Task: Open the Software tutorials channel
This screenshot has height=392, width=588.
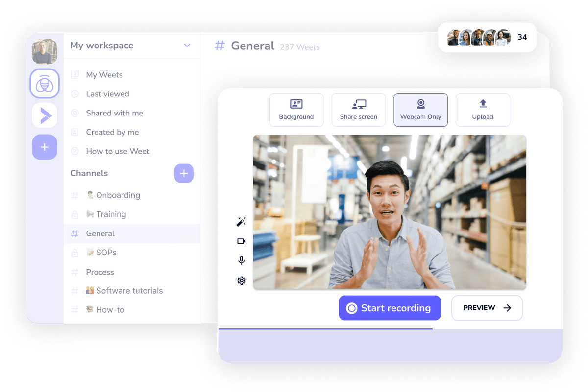Action: 129,291
